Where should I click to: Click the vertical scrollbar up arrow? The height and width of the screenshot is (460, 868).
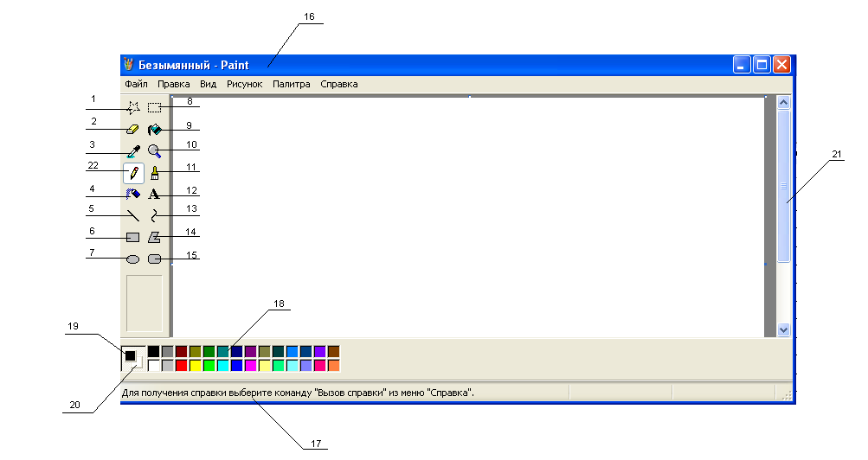coord(783,102)
